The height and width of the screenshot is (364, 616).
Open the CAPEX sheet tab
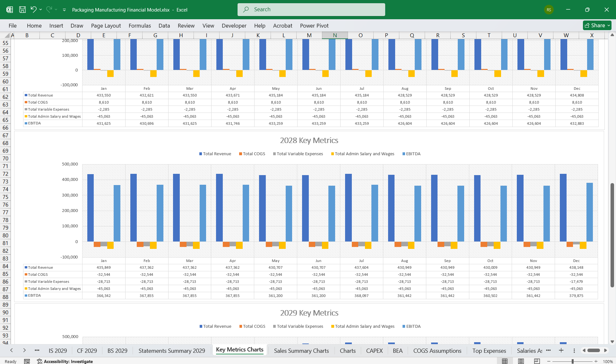[374, 351]
